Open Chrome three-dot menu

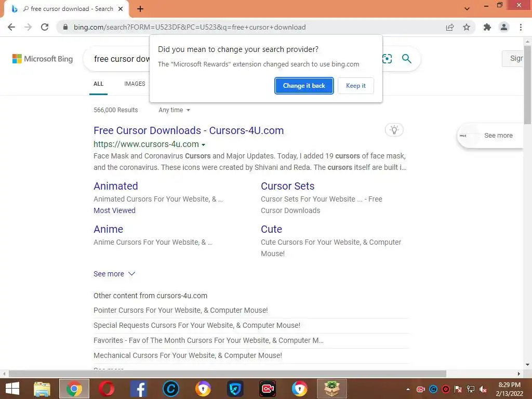click(x=521, y=27)
